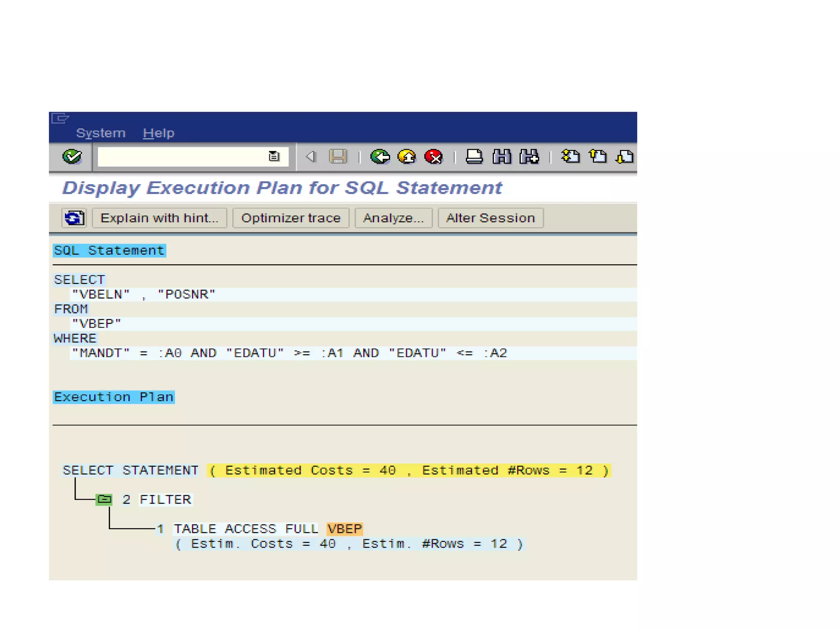840x630 pixels.
Task: Click the Print icon
Action: (474, 156)
